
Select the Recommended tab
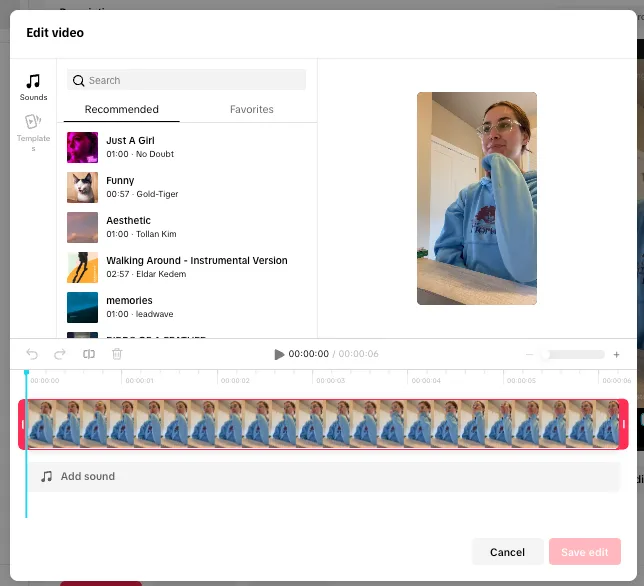click(x=122, y=110)
